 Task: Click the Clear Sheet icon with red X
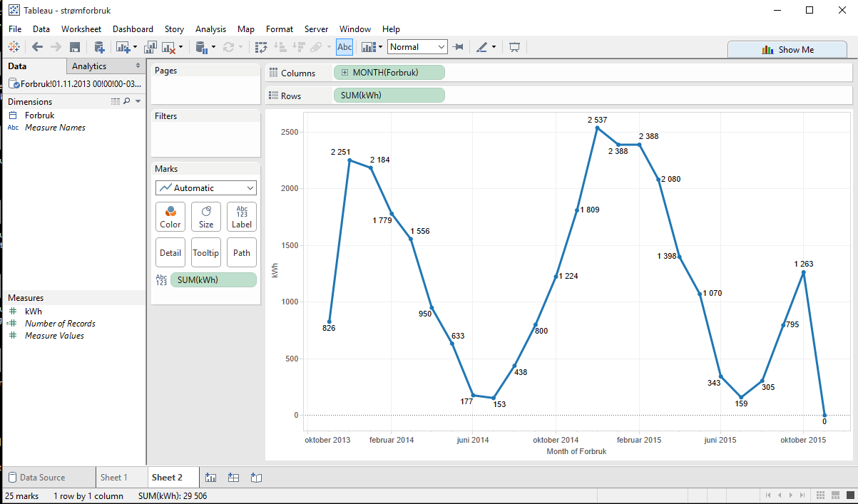[x=169, y=47]
